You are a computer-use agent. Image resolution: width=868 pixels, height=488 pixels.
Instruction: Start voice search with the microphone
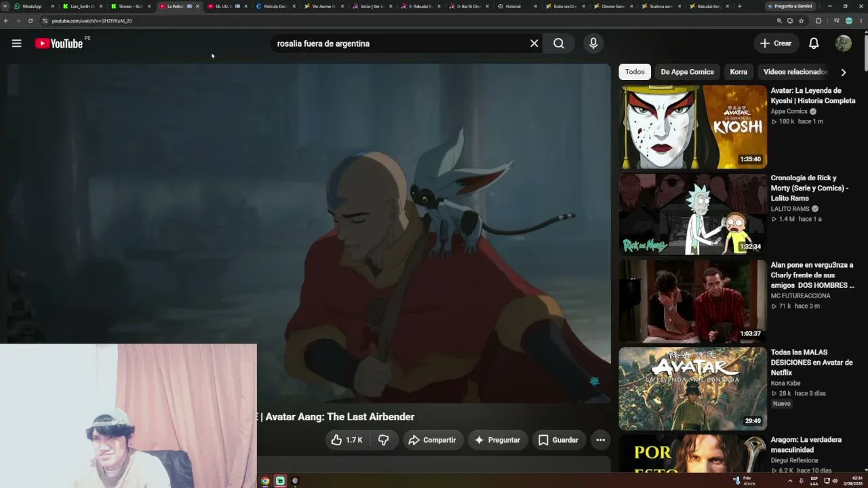tap(593, 43)
